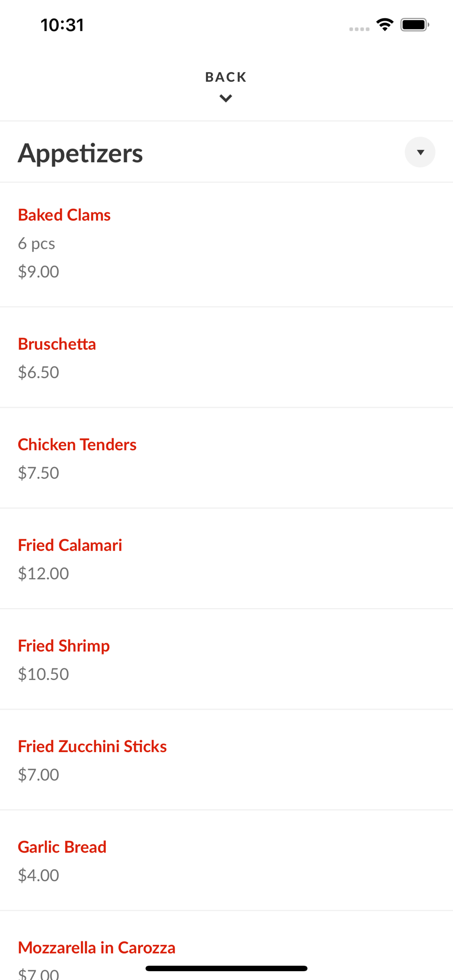Screen dimensions: 453x980
Task: Open Fried Shrimp item details
Action: (64, 646)
